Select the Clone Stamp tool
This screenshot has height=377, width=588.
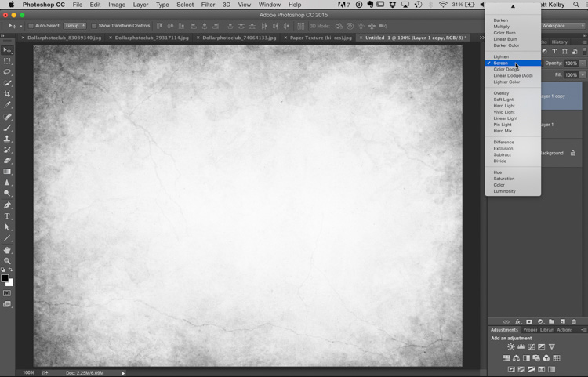point(8,139)
